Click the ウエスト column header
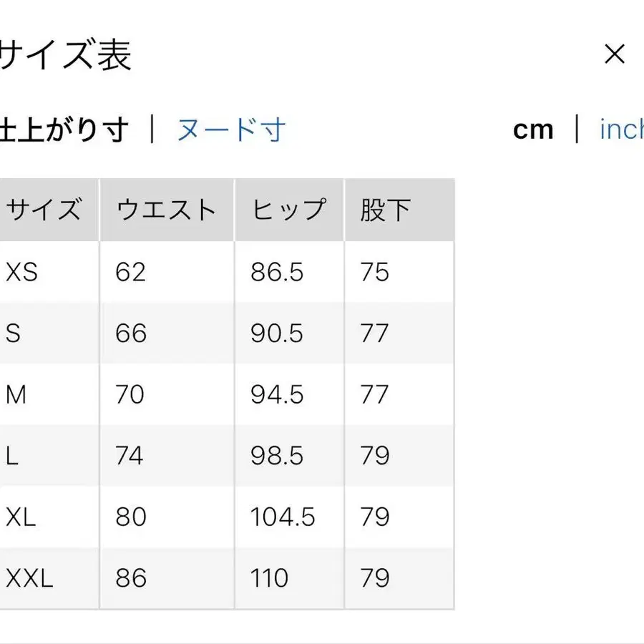644x644 pixels. tap(167, 208)
